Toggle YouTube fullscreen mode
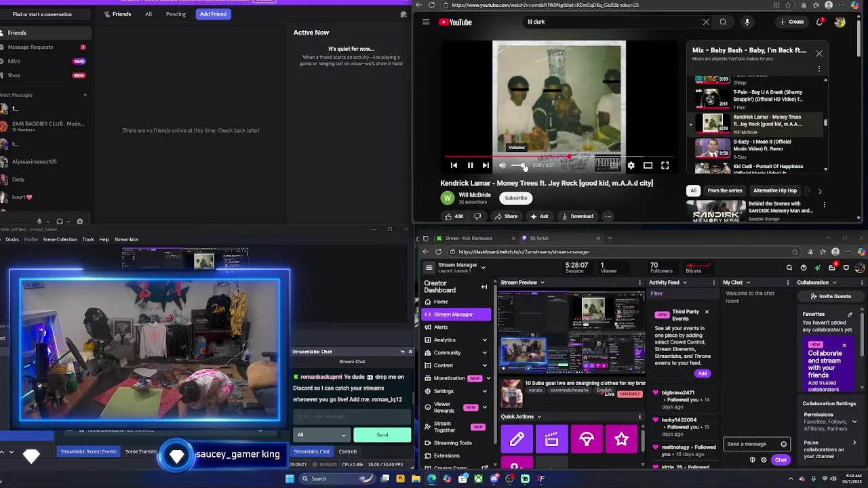The width and height of the screenshot is (868, 488). (x=665, y=165)
